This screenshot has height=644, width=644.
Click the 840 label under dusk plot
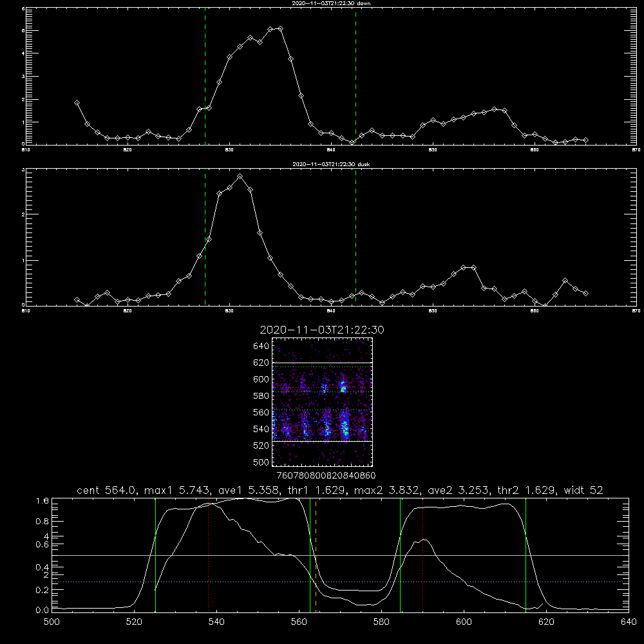pos(331,311)
